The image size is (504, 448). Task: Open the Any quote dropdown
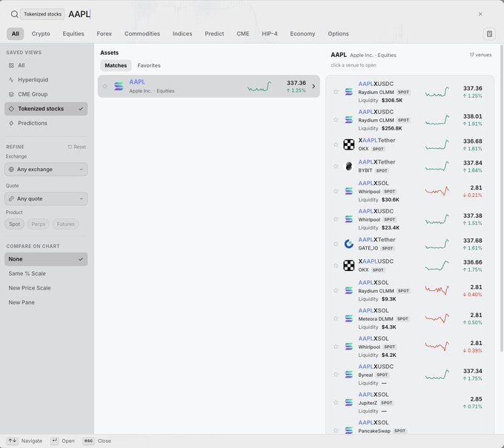(46, 198)
